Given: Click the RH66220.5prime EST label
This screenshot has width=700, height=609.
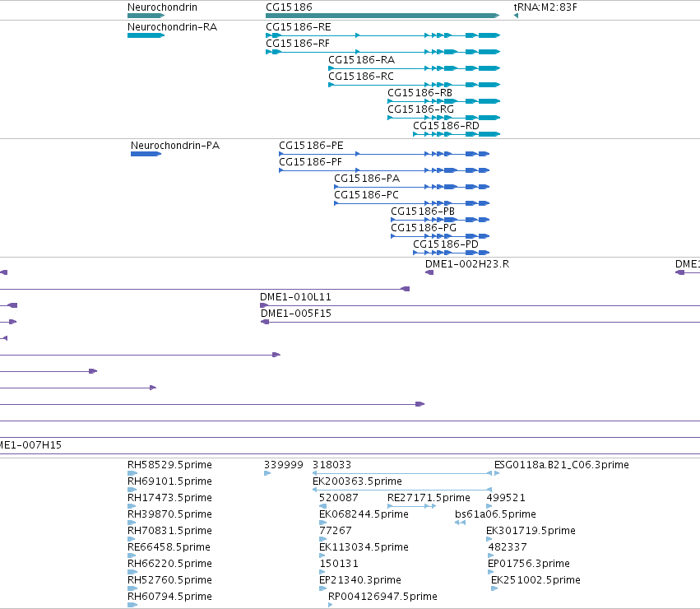Looking at the screenshot, I should (169, 564).
